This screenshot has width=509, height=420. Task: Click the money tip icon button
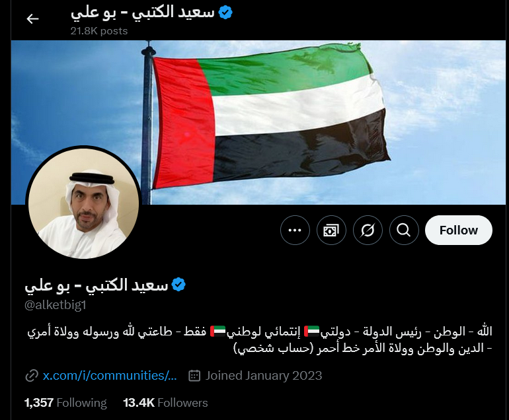(331, 230)
